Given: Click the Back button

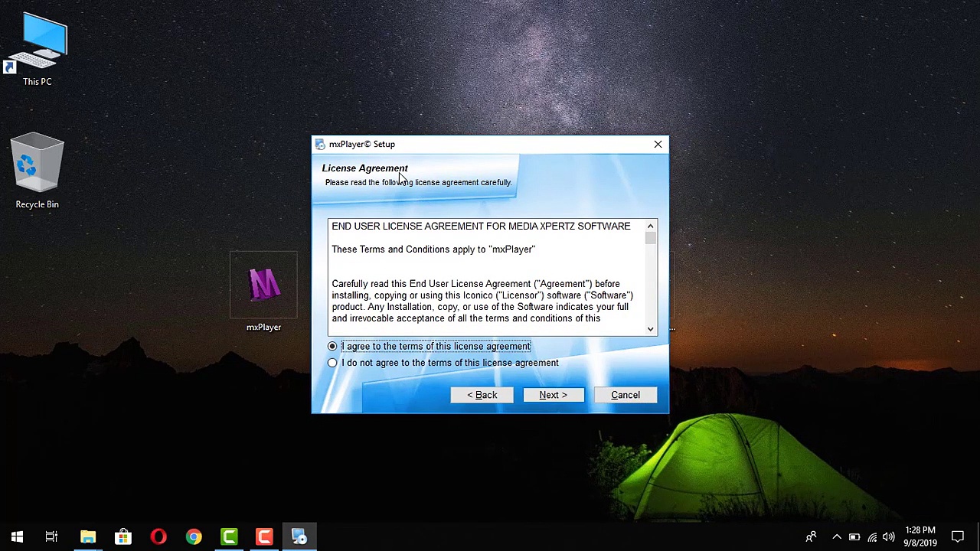Looking at the screenshot, I should [x=482, y=395].
